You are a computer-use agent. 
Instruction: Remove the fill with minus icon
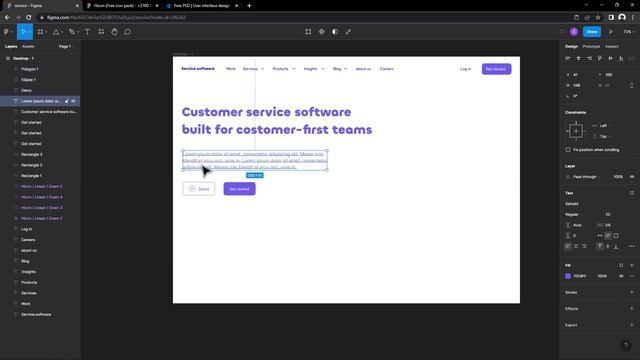click(632, 276)
